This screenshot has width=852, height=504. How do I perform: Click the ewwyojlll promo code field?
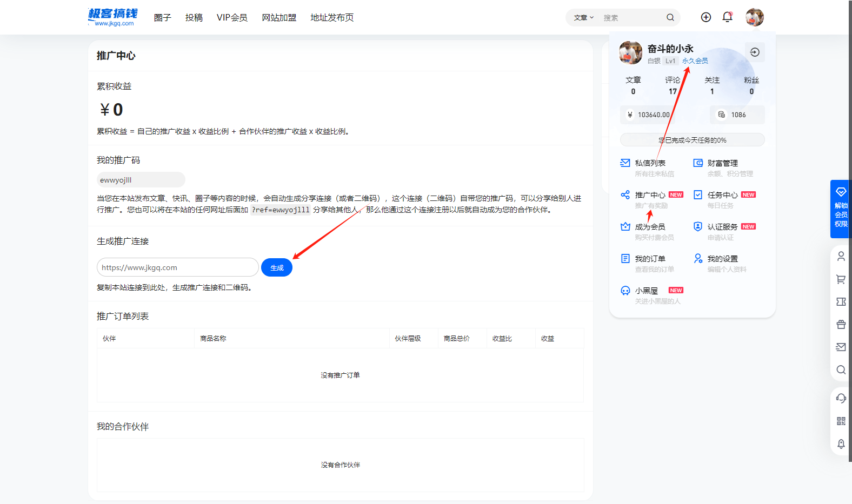pyautogui.click(x=141, y=180)
